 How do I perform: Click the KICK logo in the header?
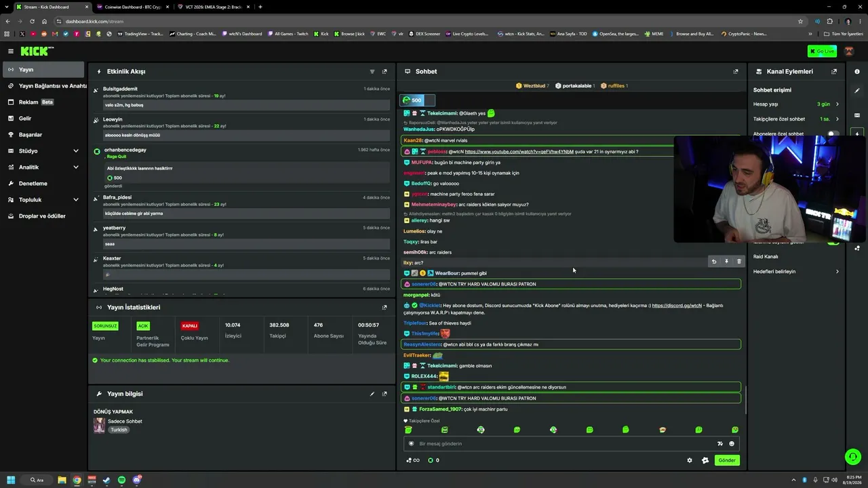pyautogui.click(x=37, y=51)
